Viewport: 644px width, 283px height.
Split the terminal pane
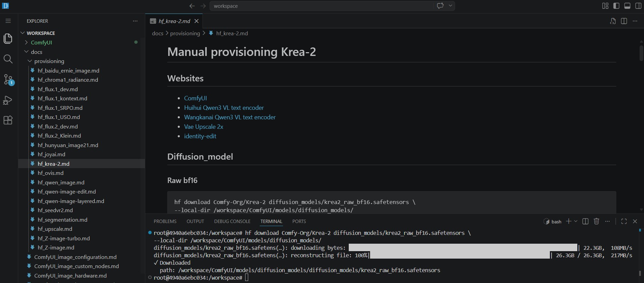coord(585,221)
